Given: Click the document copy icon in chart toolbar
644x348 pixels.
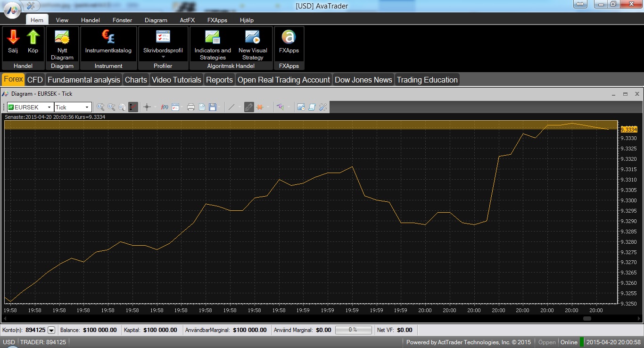Looking at the screenshot, I should pos(202,107).
